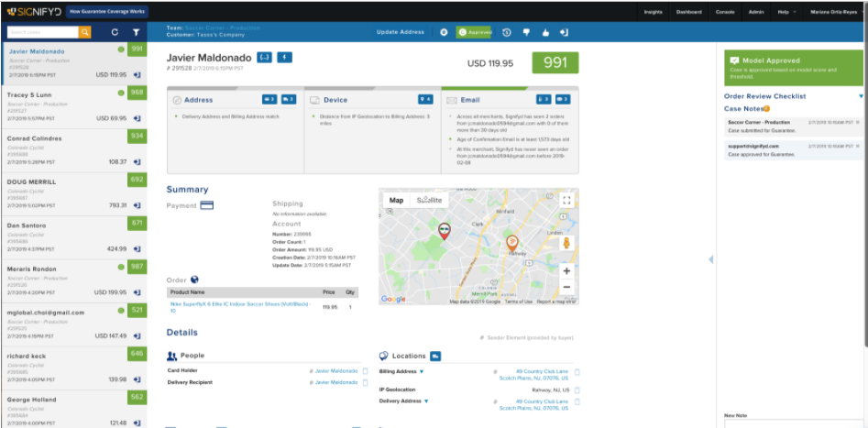Collapse the right side panel arrow

pos(710,259)
